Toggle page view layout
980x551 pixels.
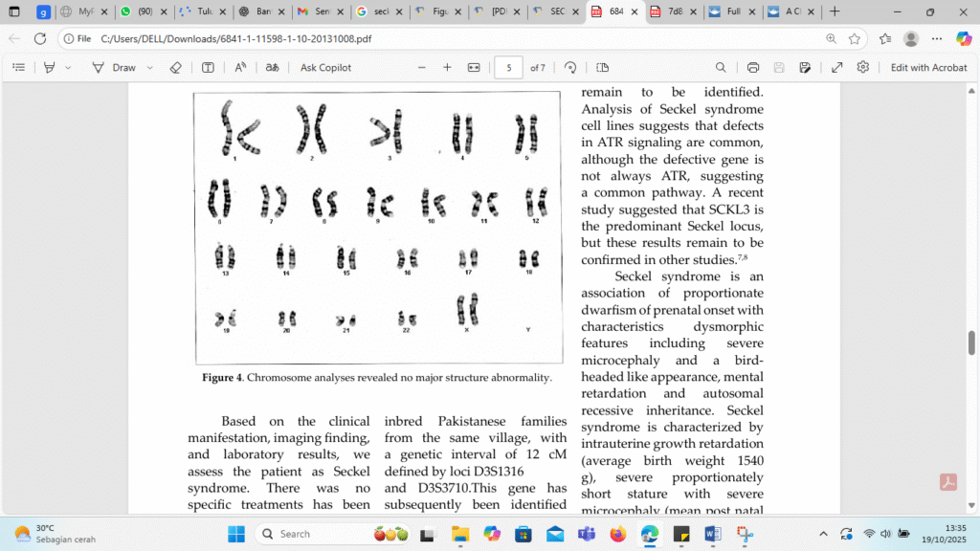coord(602,68)
